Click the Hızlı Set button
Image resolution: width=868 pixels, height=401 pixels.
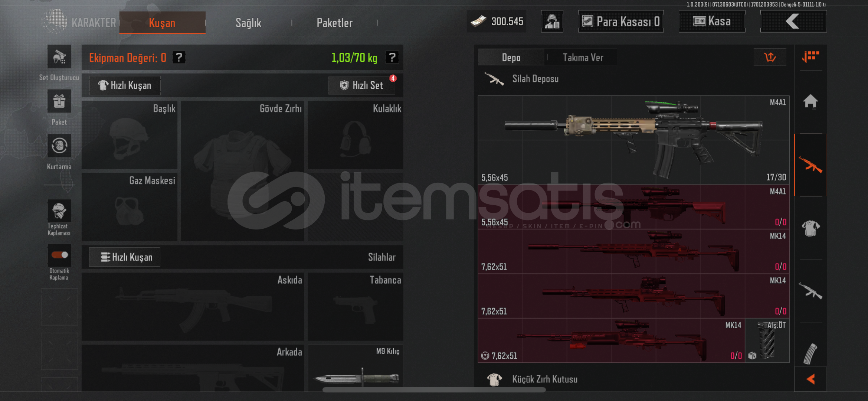tap(362, 85)
